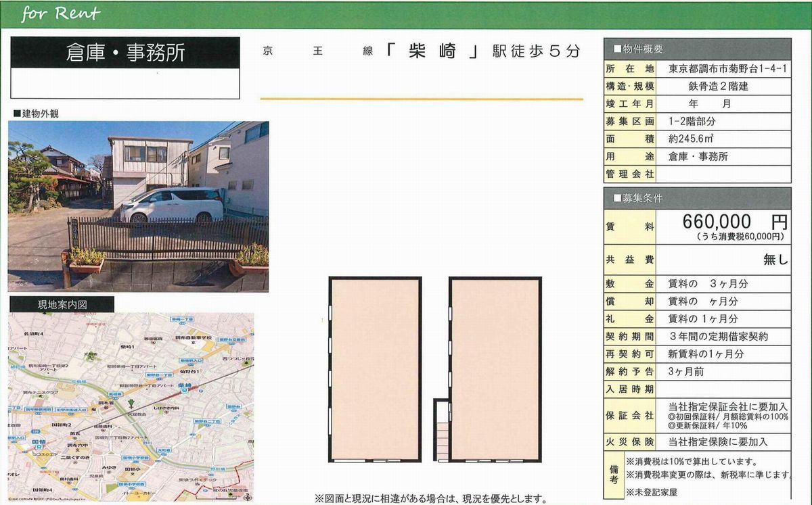812x505 pixels.
Task: Select the 物件概要 section header
Action: (x=697, y=49)
